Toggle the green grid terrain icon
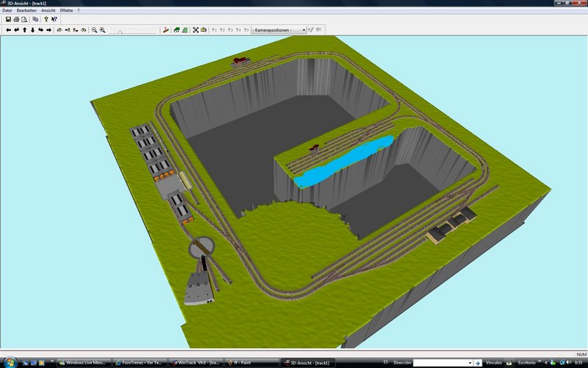 [185, 29]
